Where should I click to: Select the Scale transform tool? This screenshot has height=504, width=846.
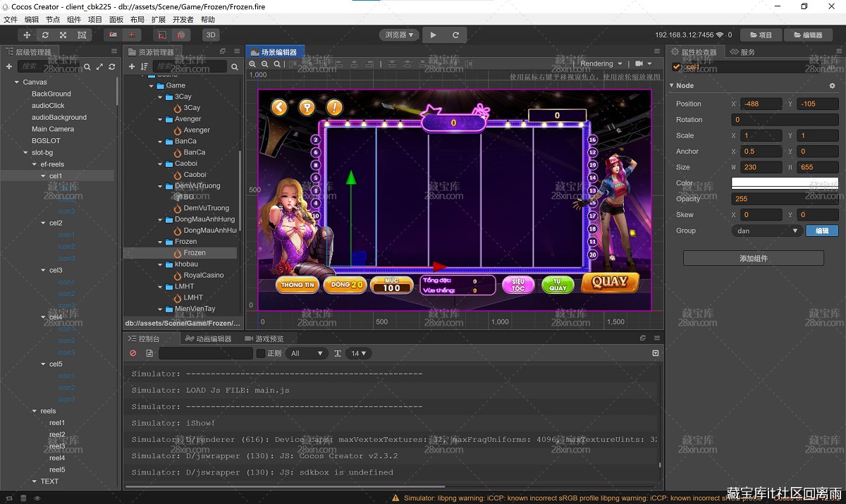(63, 35)
